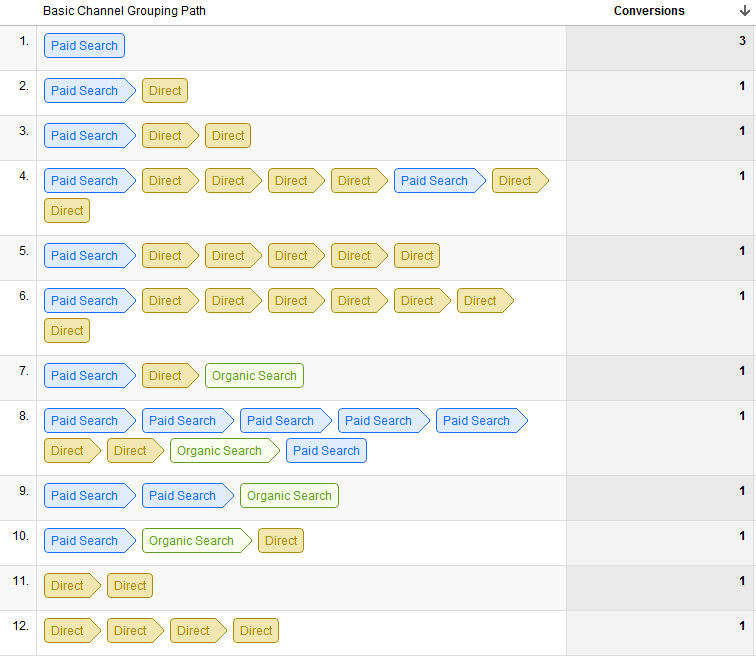Sort by the Conversions column header
This screenshot has height=658, width=756.
pos(649,11)
